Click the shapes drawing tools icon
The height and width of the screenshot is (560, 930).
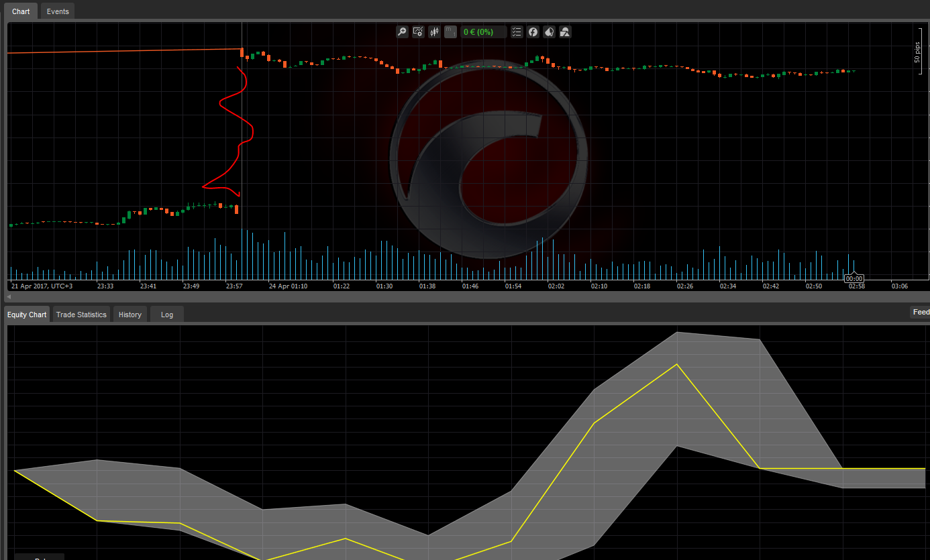tap(565, 32)
